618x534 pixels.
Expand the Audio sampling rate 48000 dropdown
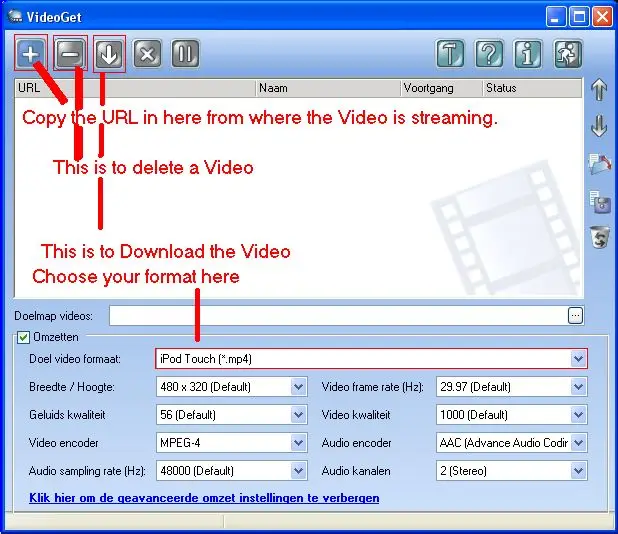pyautogui.click(x=298, y=471)
